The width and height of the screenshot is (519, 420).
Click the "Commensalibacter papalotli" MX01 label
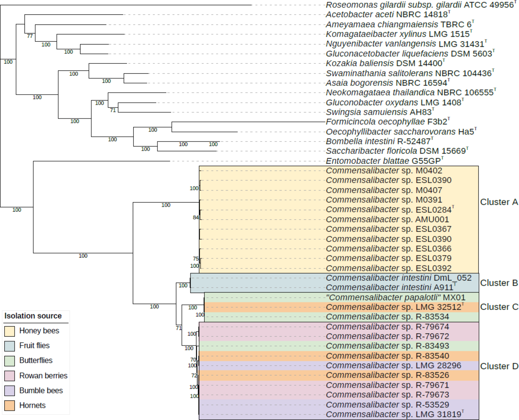click(396, 297)
